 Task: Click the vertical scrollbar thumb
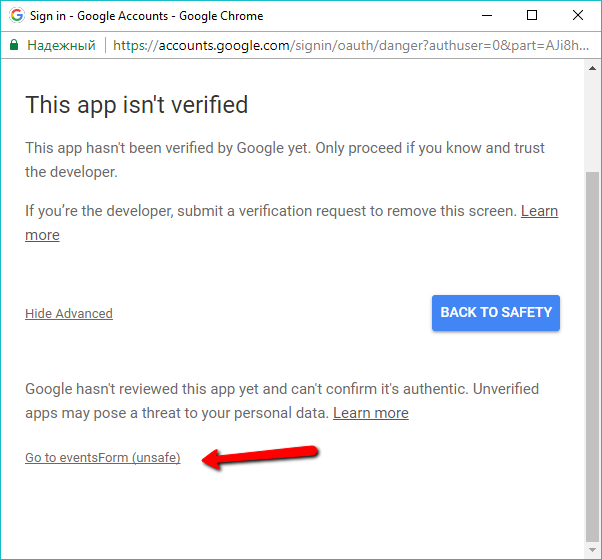(x=593, y=350)
